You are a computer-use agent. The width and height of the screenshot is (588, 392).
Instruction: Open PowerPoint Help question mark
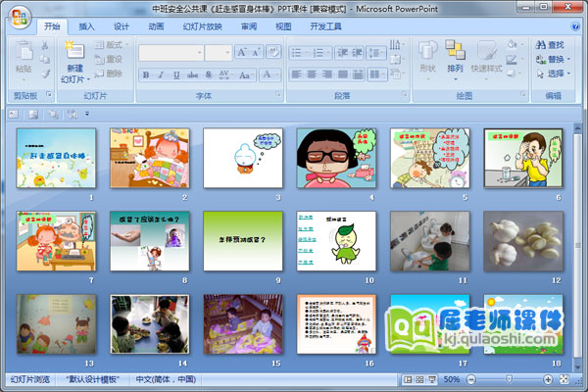tap(575, 26)
